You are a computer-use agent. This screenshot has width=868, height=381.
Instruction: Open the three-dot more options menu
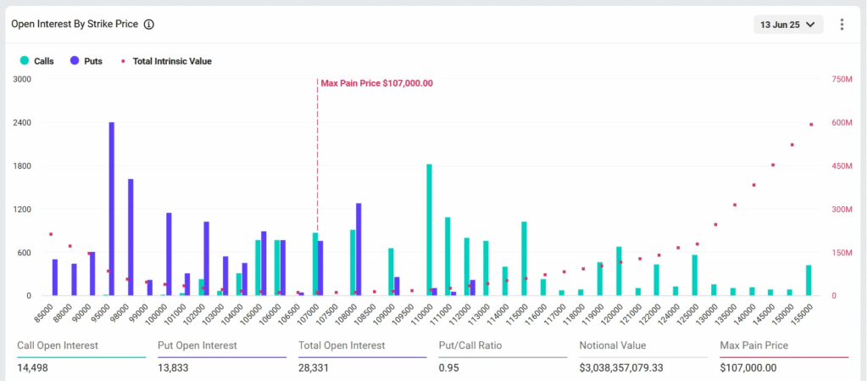[x=842, y=25]
